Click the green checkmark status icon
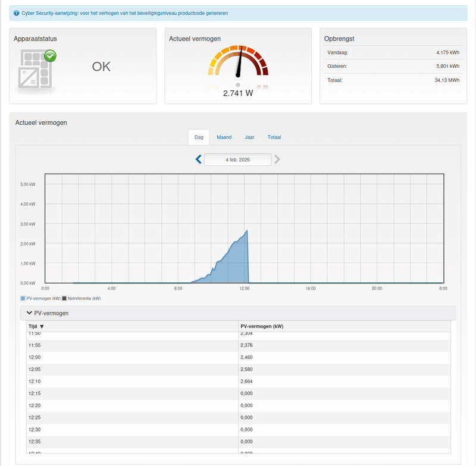The width and height of the screenshot is (476, 469). click(x=50, y=56)
